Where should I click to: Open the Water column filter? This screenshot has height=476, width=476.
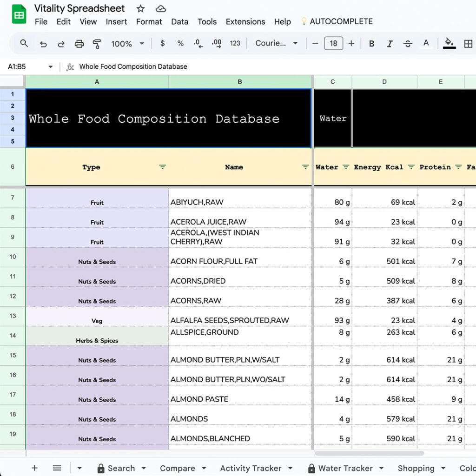click(345, 167)
